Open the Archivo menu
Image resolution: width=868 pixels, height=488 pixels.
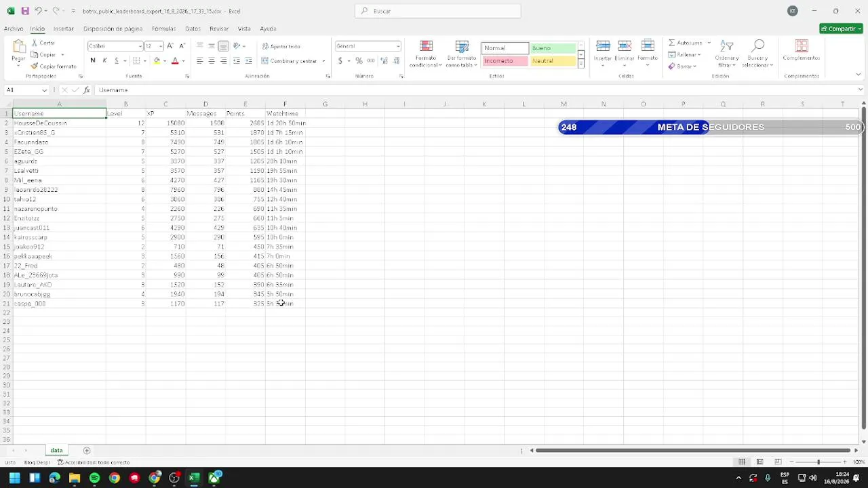click(x=14, y=28)
